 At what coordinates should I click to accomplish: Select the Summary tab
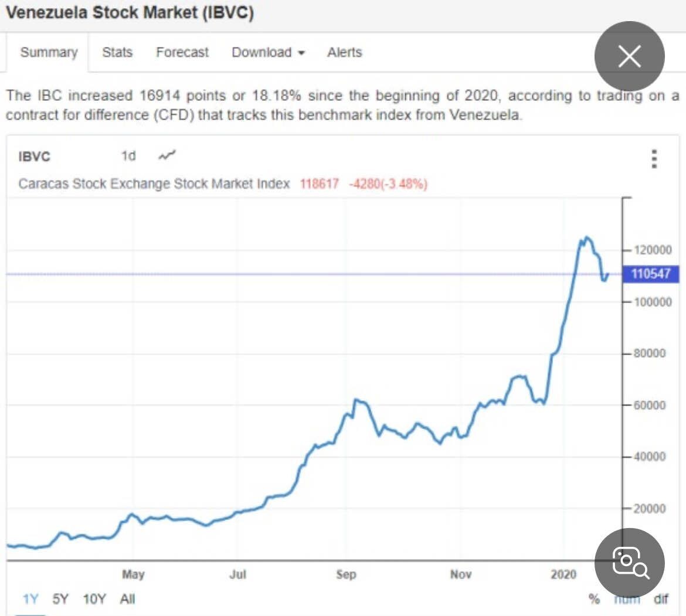point(49,52)
